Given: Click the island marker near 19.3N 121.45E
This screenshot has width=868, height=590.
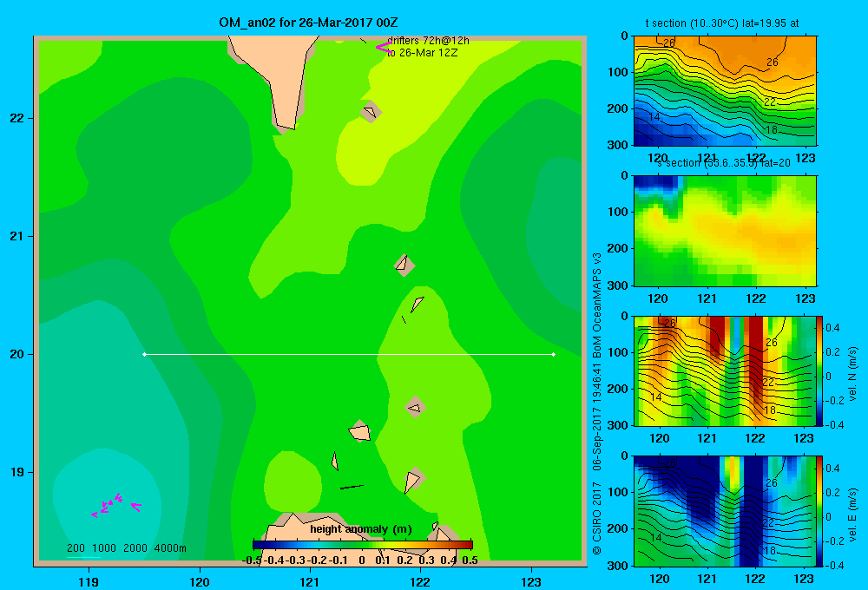Looking at the screenshot, I should 360,431.
